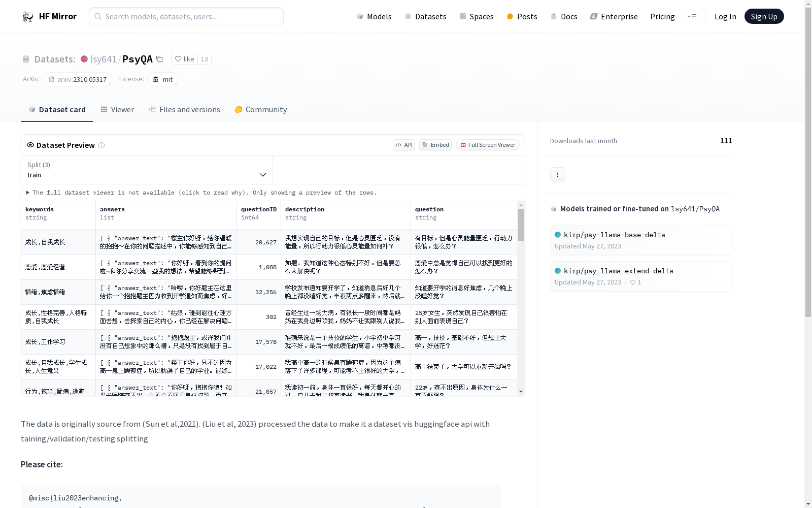
Task: Switch to the Viewer tab
Action: click(x=117, y=110)
